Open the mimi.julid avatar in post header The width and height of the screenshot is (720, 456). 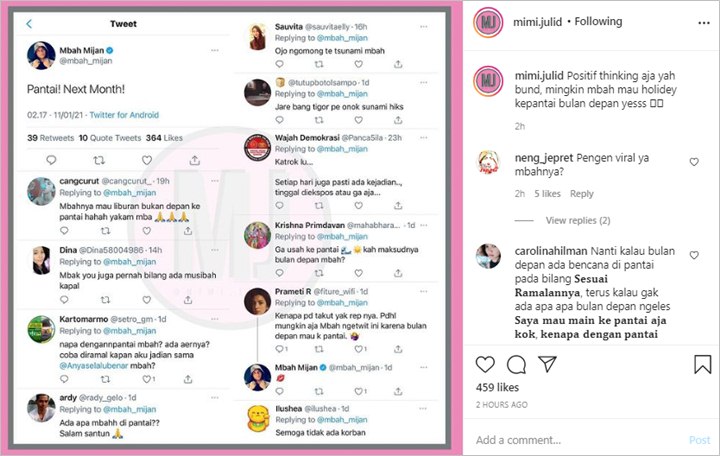(x=488, y=22)
